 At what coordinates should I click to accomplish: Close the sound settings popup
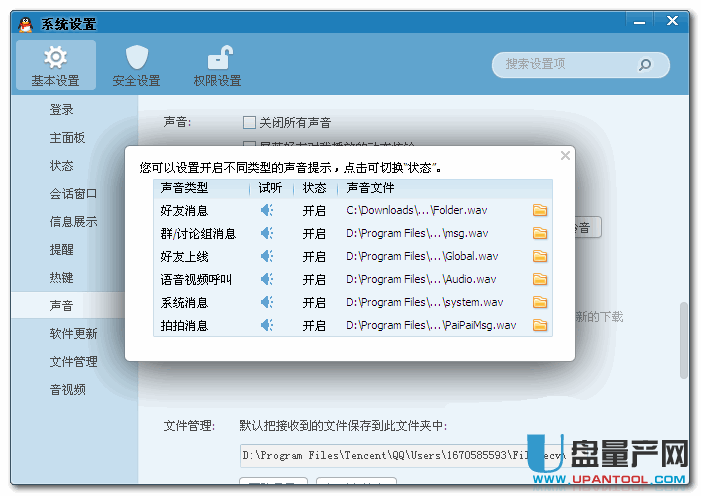[x=565, y=156]
